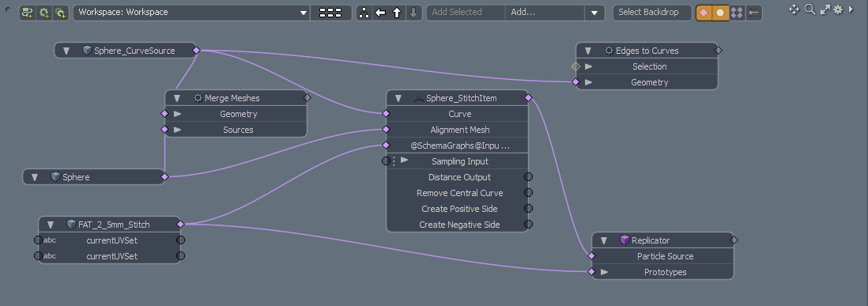Click the Add Selected button

tap(465, 12)
